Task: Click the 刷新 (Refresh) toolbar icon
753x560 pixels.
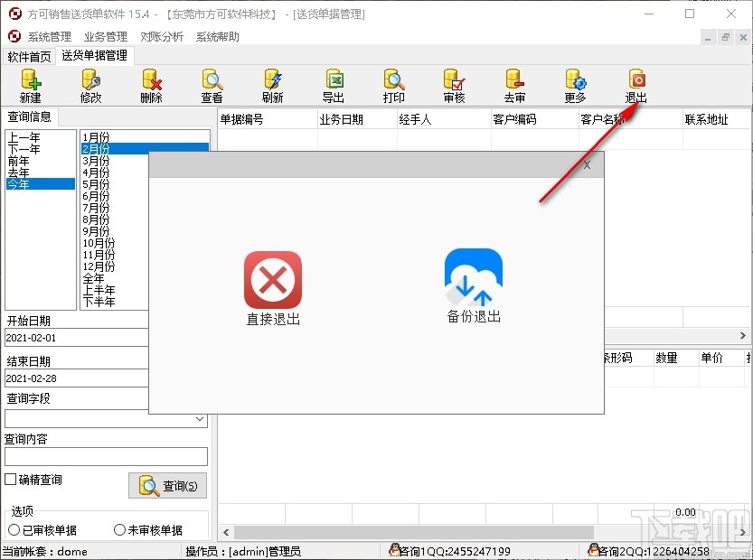Action: [x=271, y=85]
